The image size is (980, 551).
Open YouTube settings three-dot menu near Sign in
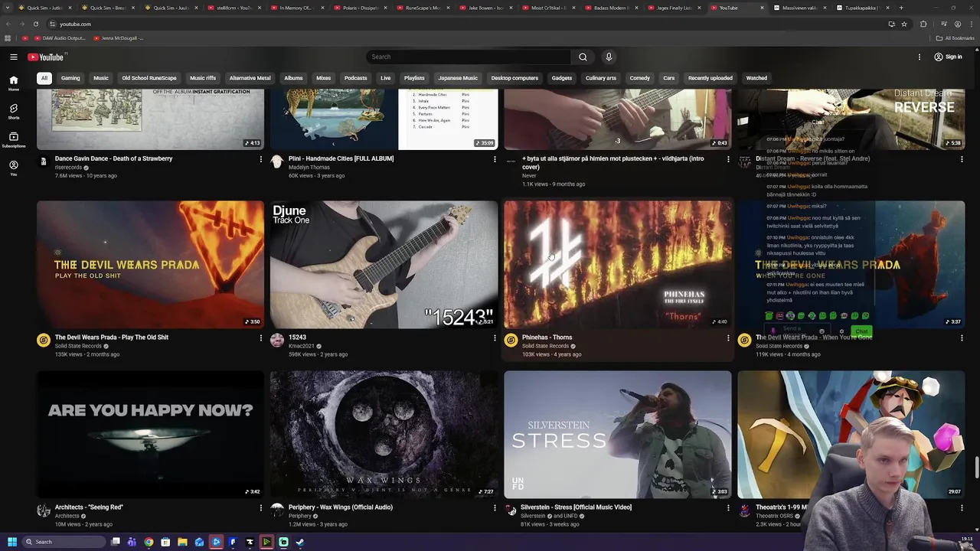click(x=920, y=57)
